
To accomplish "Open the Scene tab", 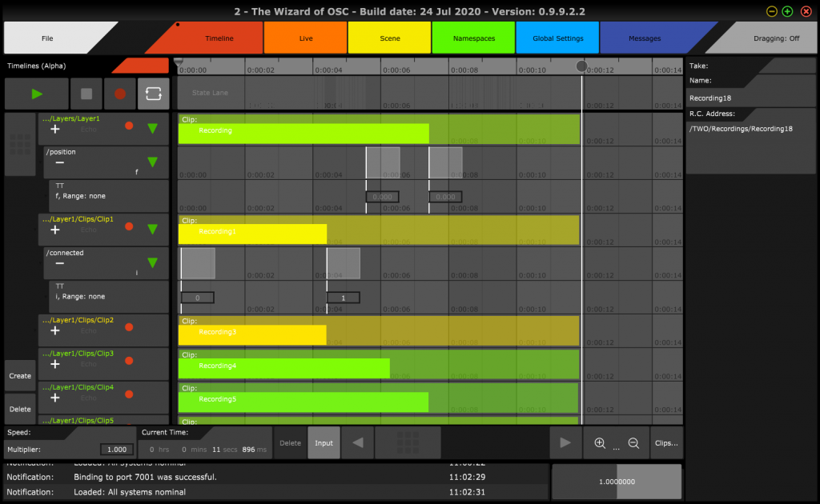I will [390, 38].
